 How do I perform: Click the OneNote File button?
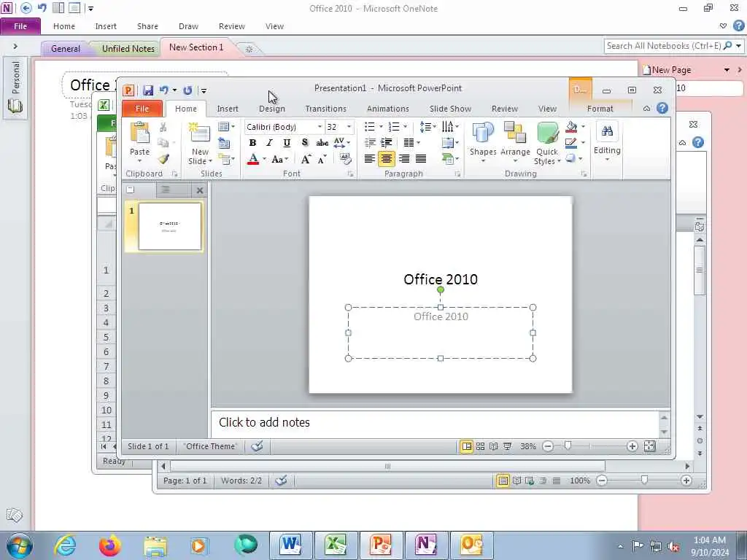[x=20, y=26]
